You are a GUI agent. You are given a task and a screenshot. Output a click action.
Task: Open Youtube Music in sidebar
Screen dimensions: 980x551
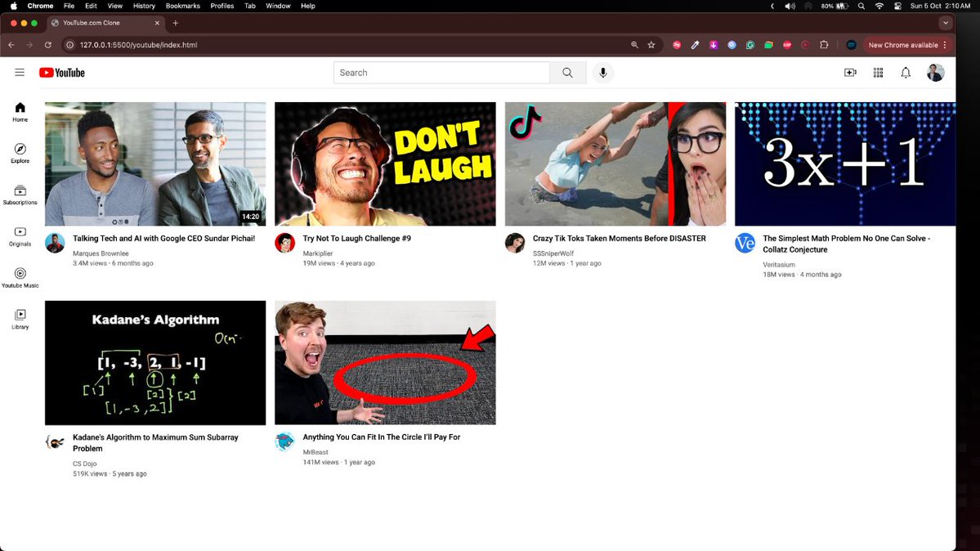click(x=20, y=278)
